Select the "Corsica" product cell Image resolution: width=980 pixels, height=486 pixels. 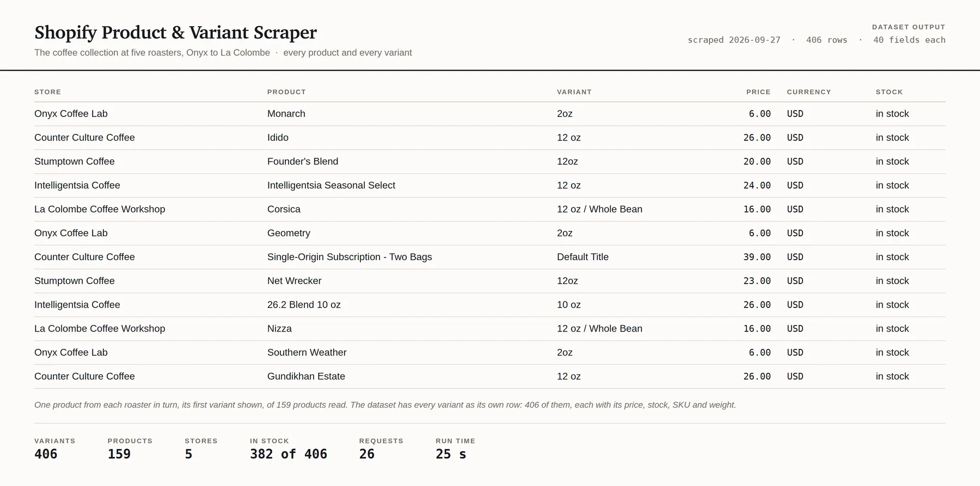(x=284, y=210)
